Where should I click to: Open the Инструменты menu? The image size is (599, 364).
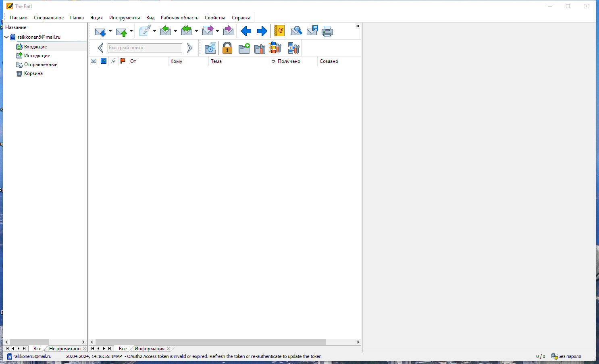[x=124, y=18]
